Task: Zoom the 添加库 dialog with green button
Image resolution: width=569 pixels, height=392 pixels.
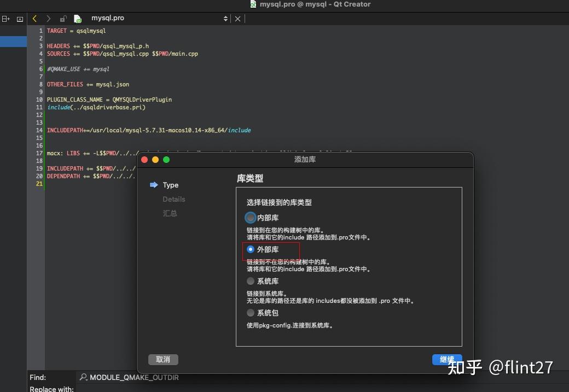Action: coord(166,160)
